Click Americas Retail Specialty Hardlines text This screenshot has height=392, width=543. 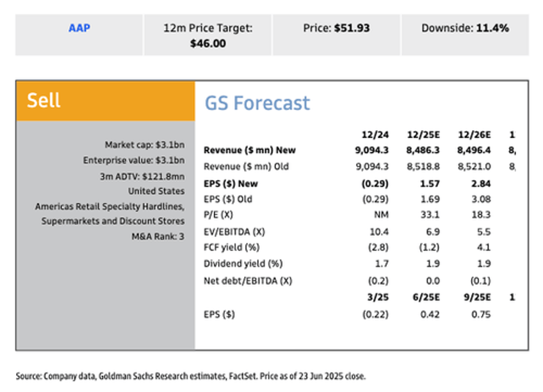(x=109, y=206)
